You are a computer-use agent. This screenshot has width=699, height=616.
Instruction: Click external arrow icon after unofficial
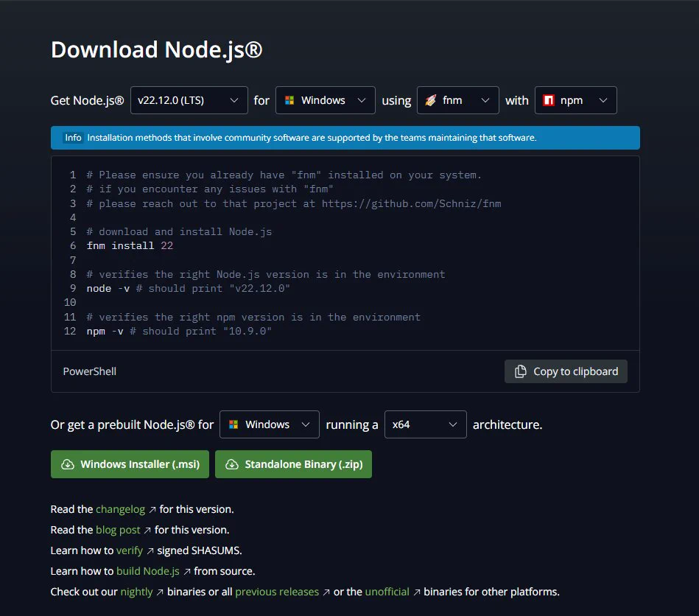coord(417,592)
